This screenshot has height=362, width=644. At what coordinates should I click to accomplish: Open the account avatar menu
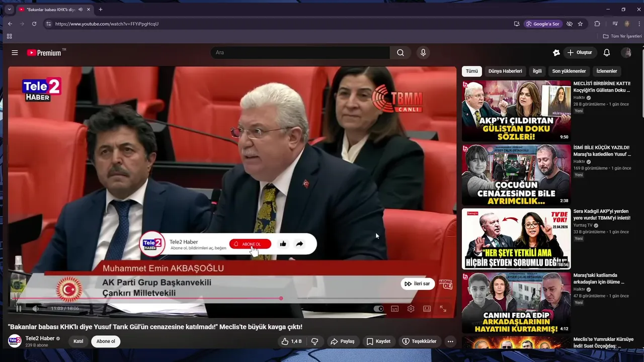(x=626, y=53)
